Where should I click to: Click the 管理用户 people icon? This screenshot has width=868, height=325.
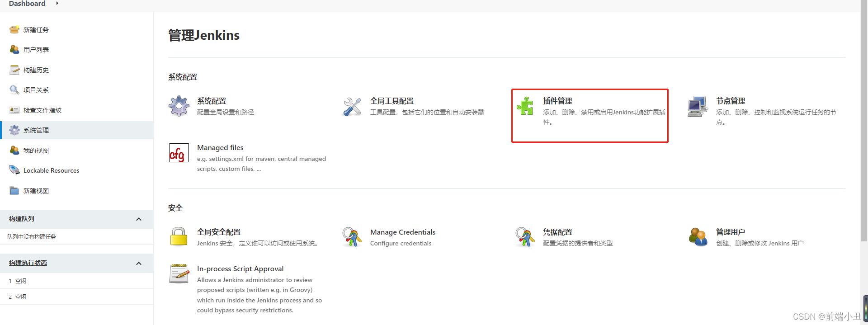point(698,237)
